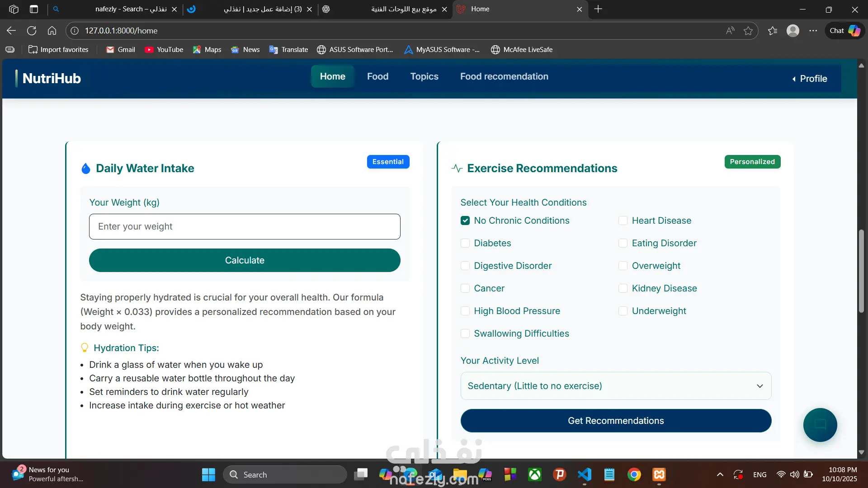
Task: Add page to favorites star icon
Action: point(748,31)
